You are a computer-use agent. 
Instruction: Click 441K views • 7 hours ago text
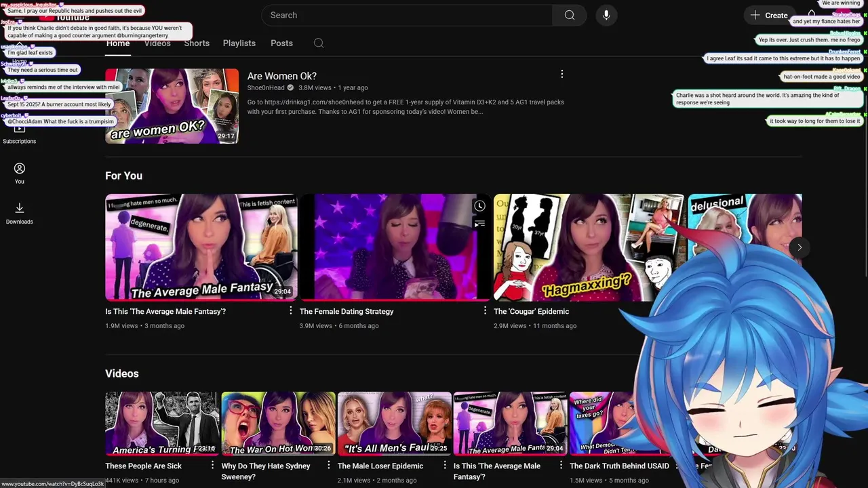(x=142, y=481)
